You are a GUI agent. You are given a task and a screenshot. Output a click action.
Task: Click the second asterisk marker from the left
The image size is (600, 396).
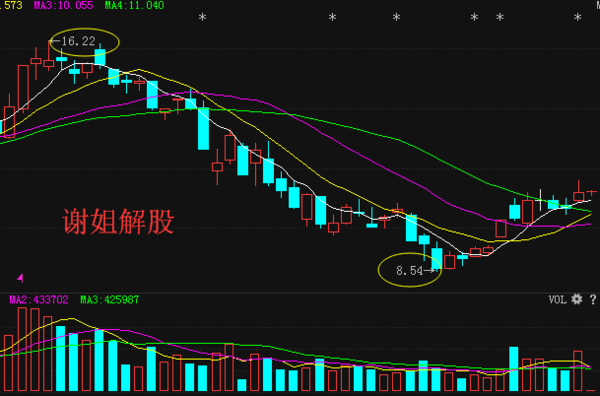(333, 17)
